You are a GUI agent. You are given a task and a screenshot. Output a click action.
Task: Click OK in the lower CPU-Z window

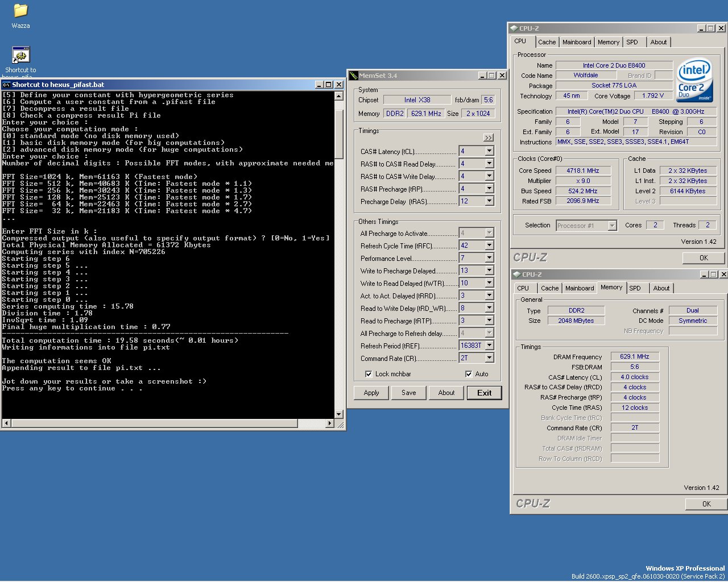pos(706,504)
